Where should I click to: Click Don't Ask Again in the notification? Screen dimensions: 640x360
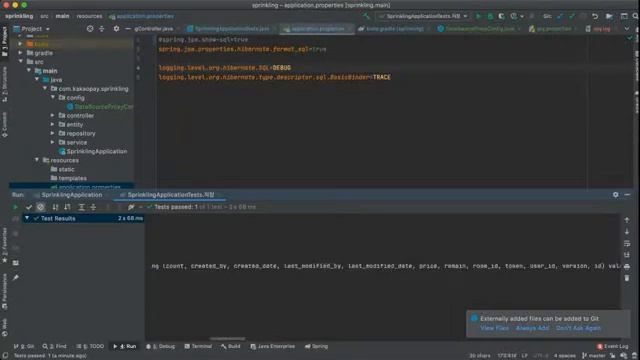click(x=578, y=328)
